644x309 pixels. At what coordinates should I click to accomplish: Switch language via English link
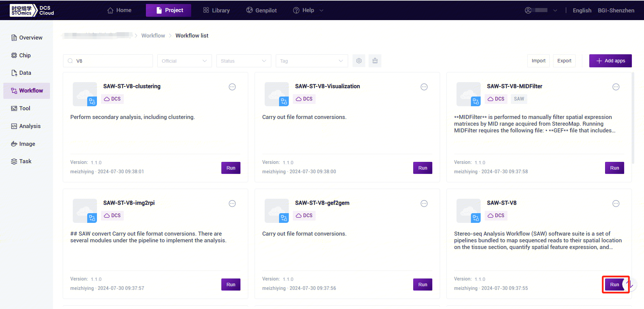pyautogui.click(x=582, y=10)
